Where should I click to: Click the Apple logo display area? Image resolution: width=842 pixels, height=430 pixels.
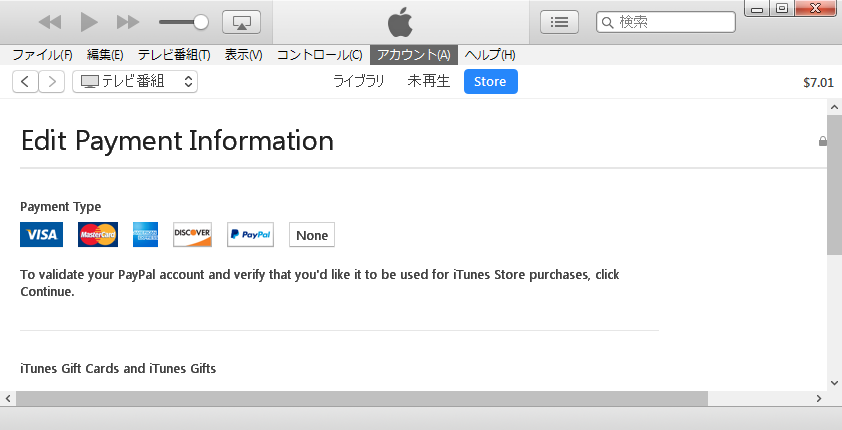click(401, 22)
